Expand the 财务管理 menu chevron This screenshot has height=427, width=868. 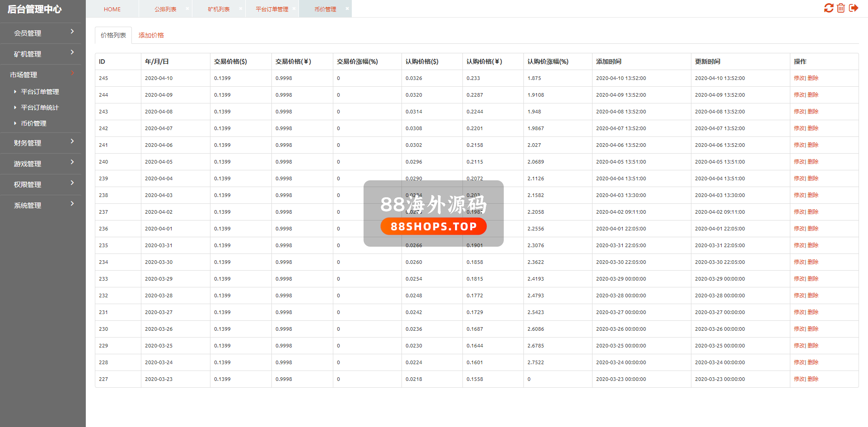[x=72, y=142]
